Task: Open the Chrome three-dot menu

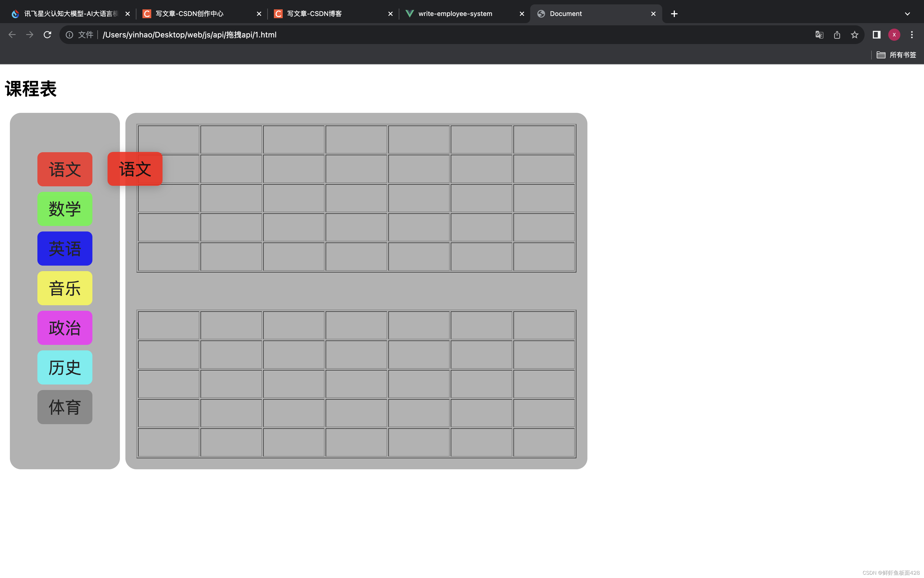Action: [912, 35]
